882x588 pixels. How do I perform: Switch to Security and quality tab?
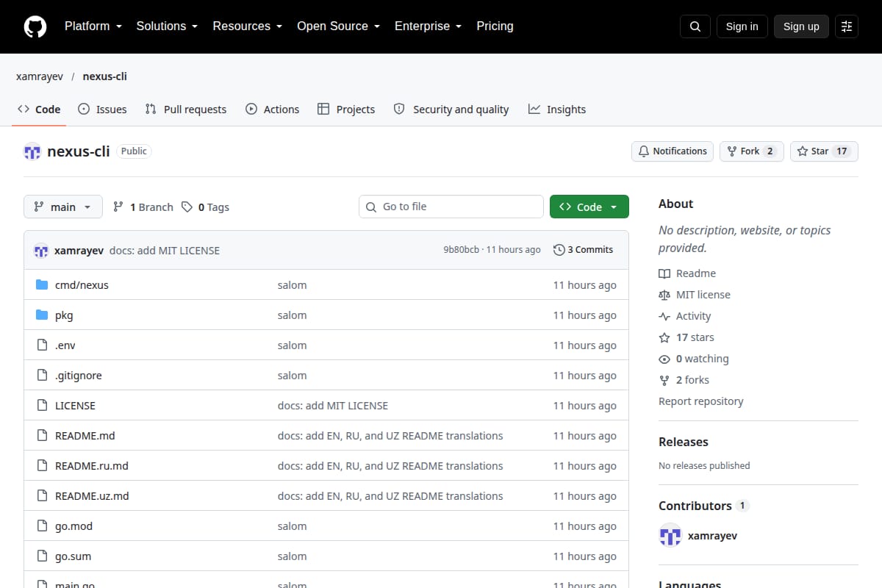[x=451, y=110]
